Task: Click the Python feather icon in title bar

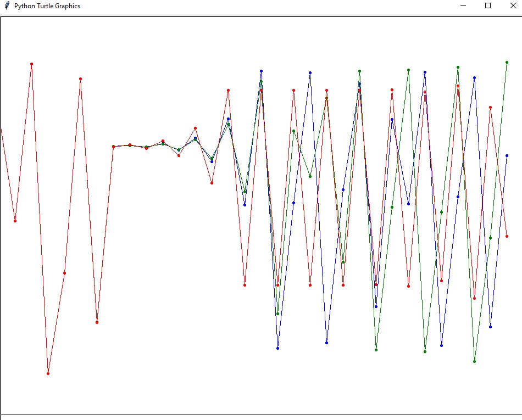Action: 7,6
